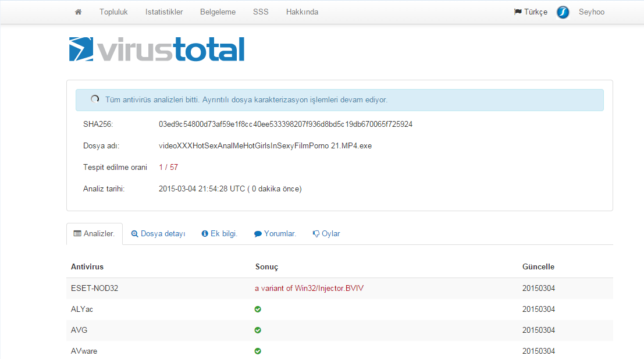Open the SSS page
This screenshot has width=644, height=359.
tap(261, 12)
